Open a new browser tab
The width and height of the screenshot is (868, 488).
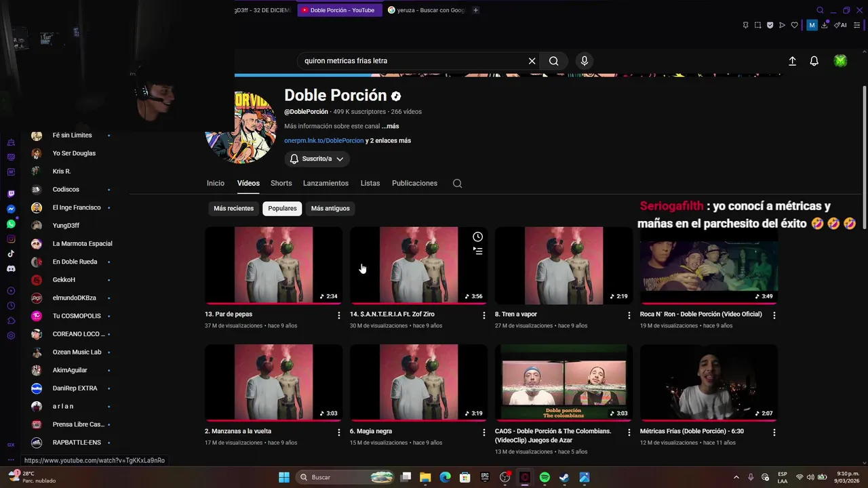coord(475,10)
